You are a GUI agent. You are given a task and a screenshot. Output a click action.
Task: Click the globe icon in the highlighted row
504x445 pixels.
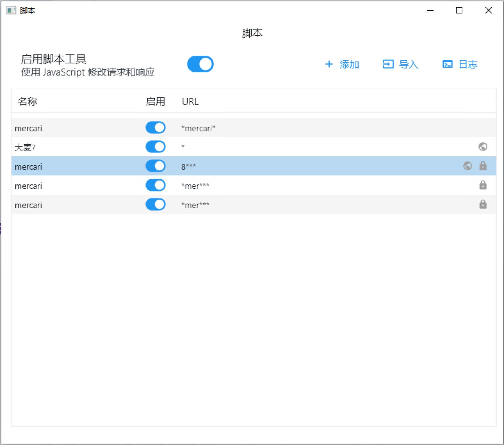tap(467, 166)
